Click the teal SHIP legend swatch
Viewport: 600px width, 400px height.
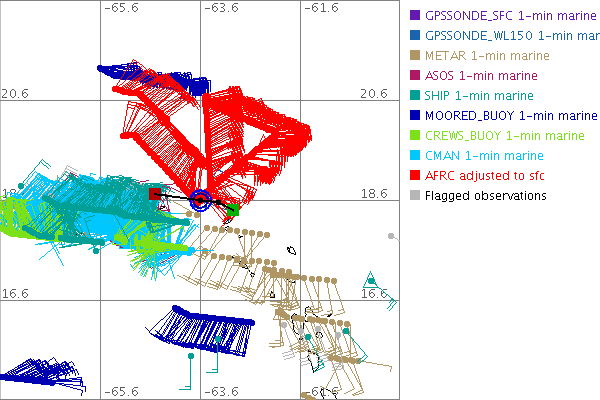pyautogui.click(x=414, y=95)
